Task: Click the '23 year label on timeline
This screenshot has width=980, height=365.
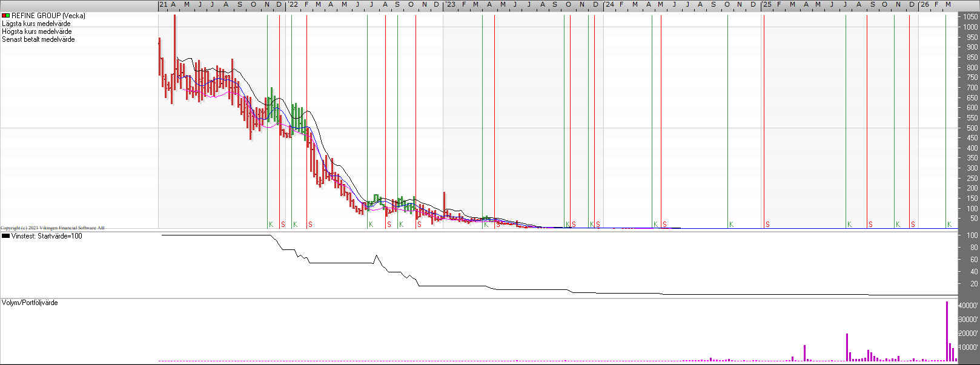Action: [450, 4]
